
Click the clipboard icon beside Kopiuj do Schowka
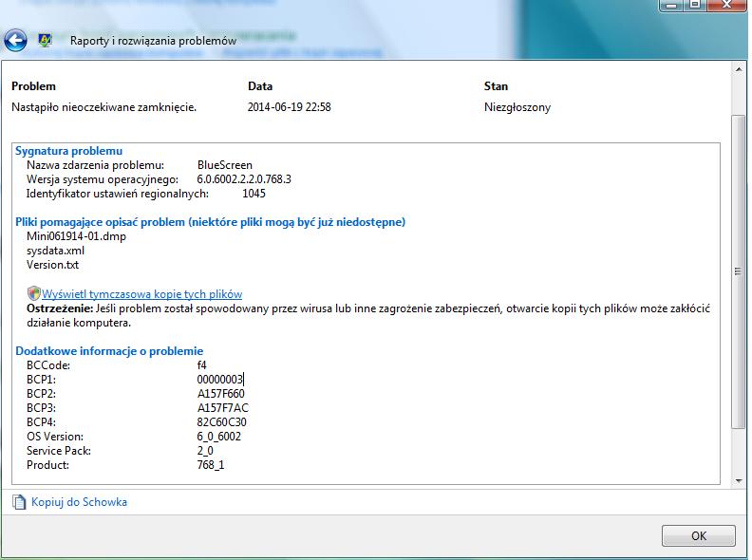pos(19,502)
